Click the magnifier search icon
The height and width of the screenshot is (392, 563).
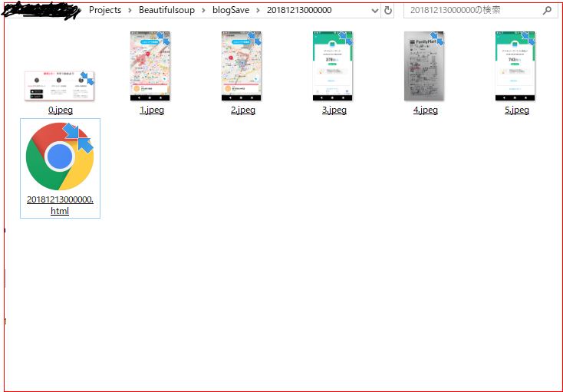(x=547, y=10)
